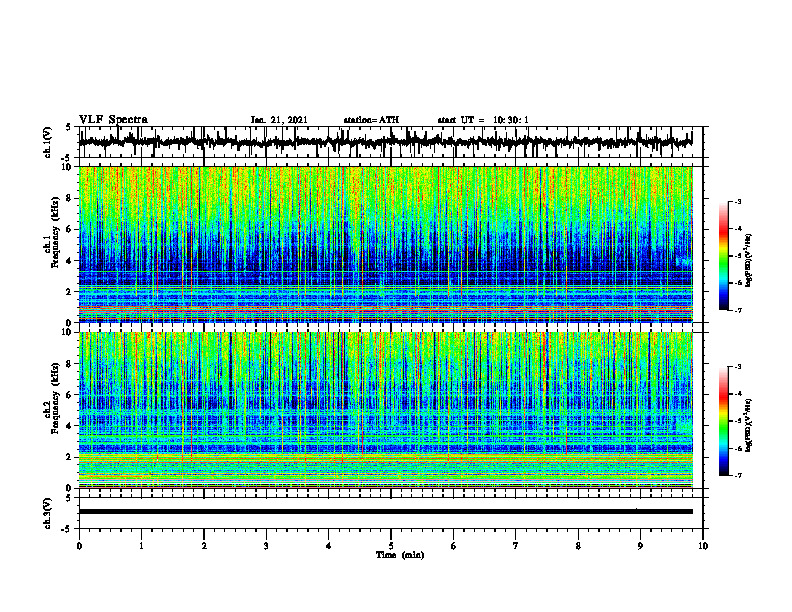Click the "4" kHz tick of ch.2 spectrogram
The height and width of the screenshot is (612, 792).
point(71,426)
